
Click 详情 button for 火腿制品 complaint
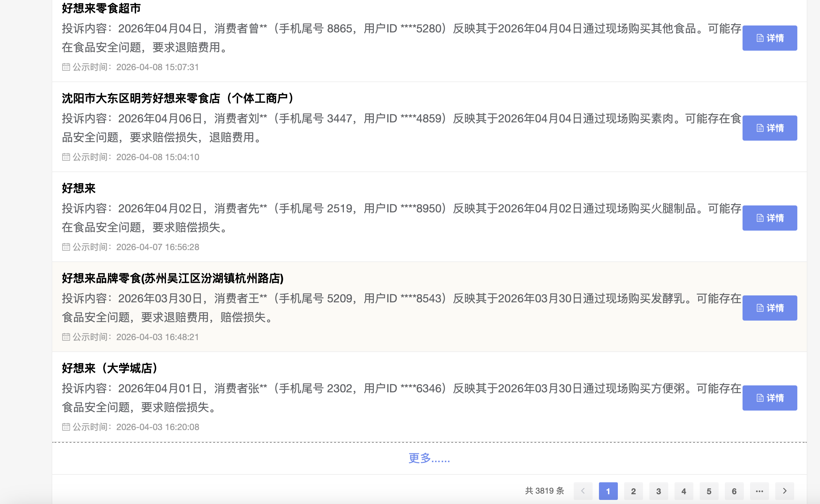pyautogui.click(x=769, y=218)
